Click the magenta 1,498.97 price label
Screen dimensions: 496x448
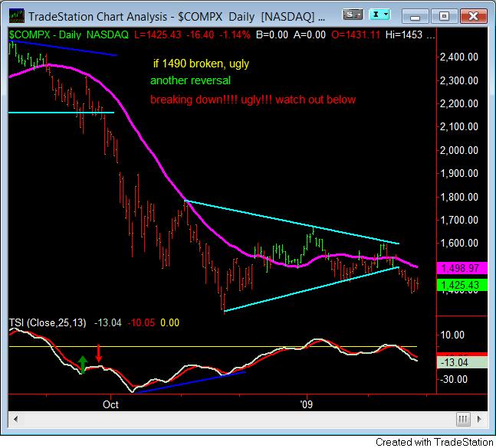tap(462, 268)
